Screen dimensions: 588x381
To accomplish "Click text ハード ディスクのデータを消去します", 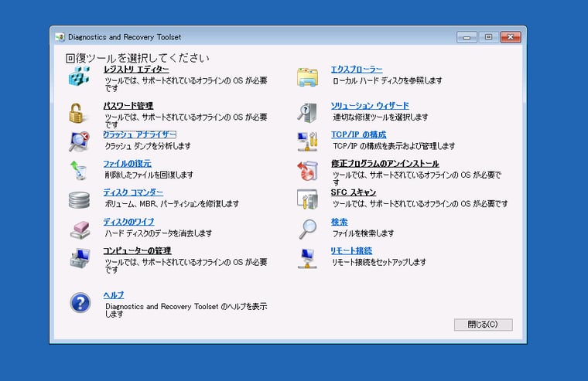I will coord(159,233).
